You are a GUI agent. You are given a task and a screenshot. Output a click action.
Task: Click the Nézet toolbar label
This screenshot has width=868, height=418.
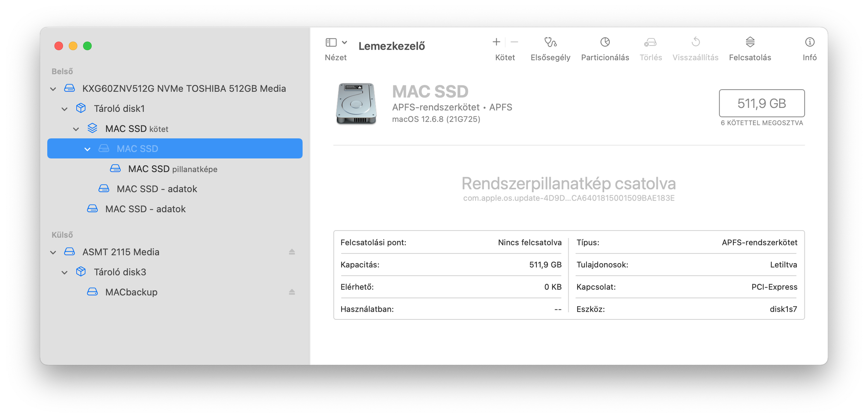coord(336,57)
